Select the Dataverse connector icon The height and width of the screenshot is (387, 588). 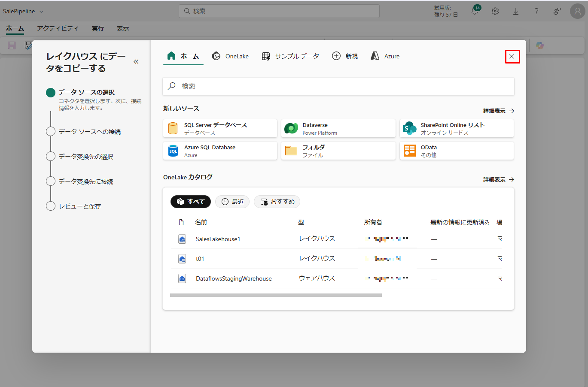coord(291,128)
